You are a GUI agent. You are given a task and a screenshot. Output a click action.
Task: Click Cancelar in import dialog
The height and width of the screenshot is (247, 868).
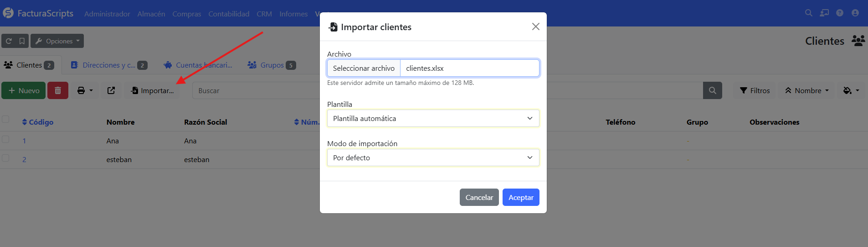tap(479, 197)
